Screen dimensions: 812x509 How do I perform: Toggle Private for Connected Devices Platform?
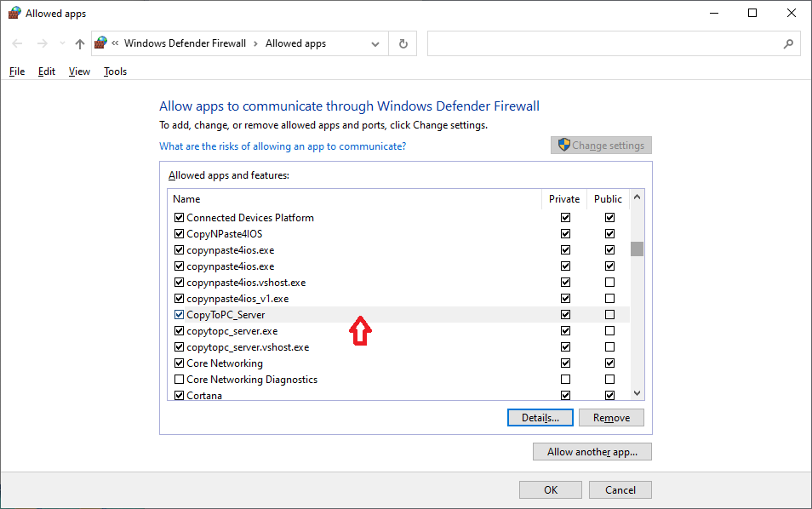point(565,218)
